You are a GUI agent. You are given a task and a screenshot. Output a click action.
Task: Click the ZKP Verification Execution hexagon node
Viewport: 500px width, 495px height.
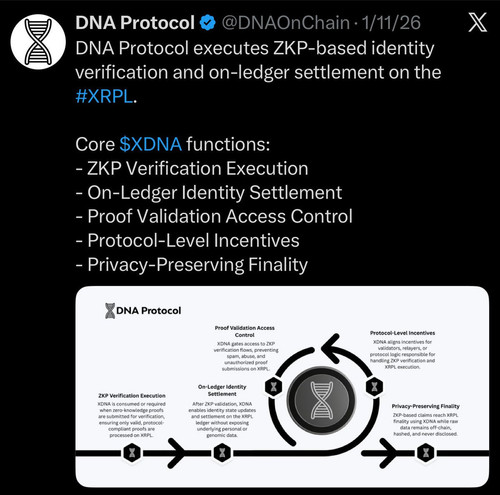coord(132,453)
